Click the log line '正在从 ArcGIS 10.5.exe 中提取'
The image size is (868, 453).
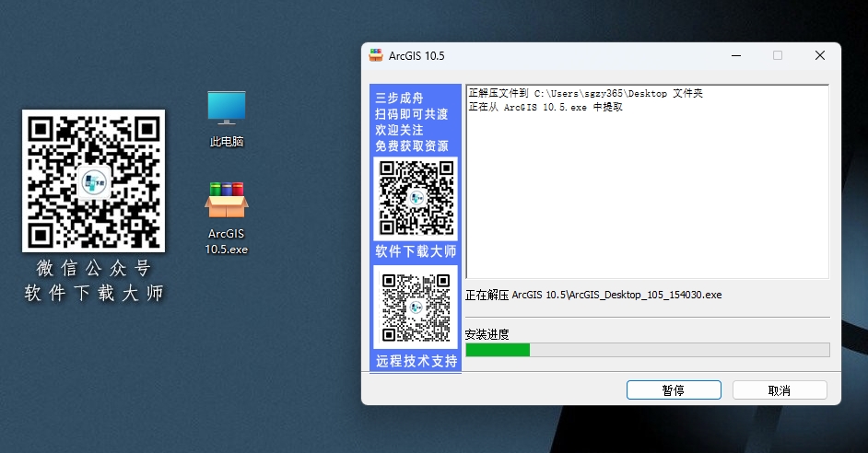pyautogui.click(x=545, y=108)
